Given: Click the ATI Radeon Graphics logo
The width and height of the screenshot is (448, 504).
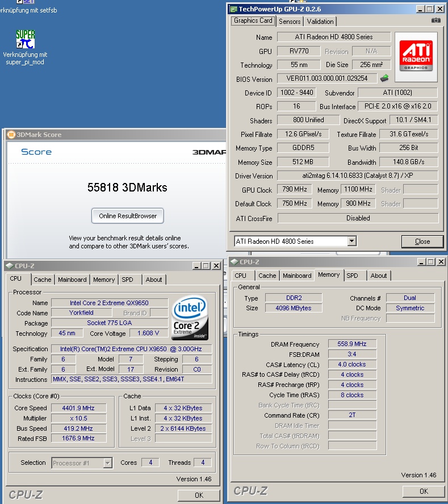Looking at the screenshot, I should (416, 57).
